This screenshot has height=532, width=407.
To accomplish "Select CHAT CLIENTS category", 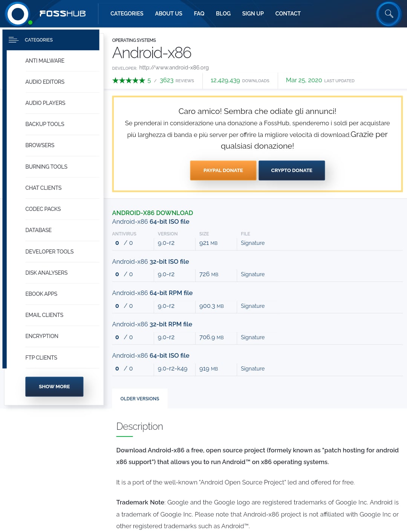I will point(43,188).
